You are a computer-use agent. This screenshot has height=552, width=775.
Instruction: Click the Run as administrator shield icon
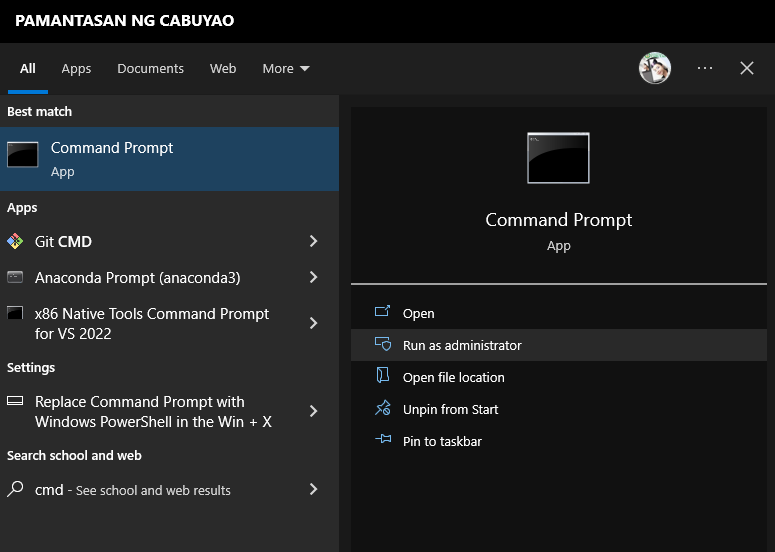(x=383, y=343)
